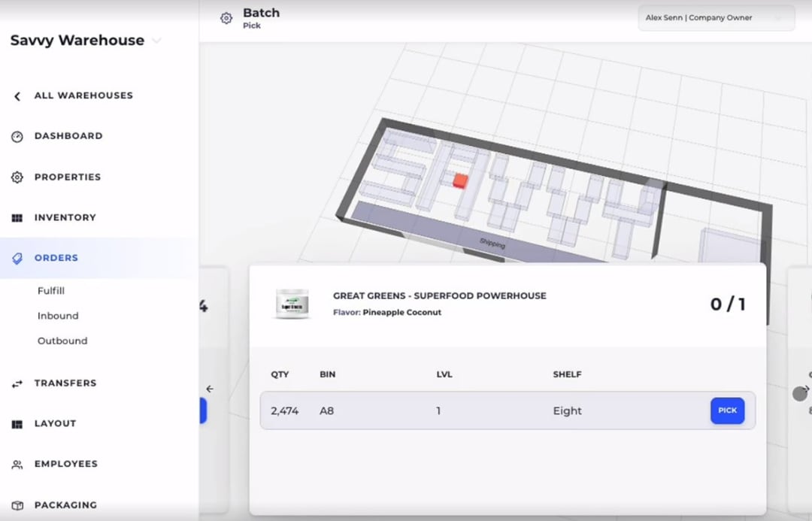Image resolution: width=812 pixels, height=521 pixels.
Task: Select the red highlighted bin in 3D map
Action: point(460,180)
